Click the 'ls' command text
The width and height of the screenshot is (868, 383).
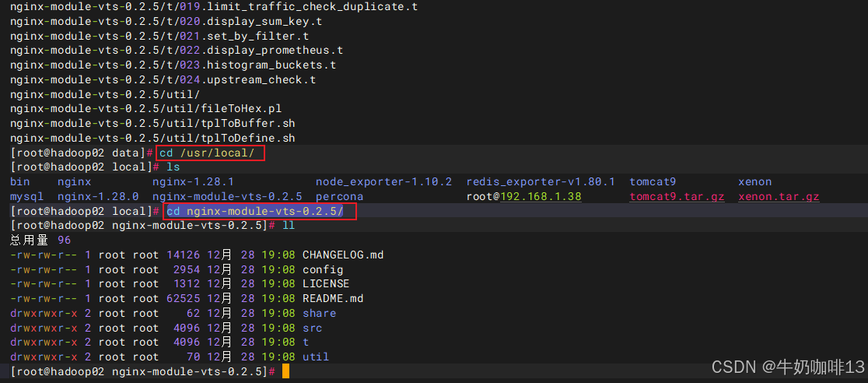click(173, 167)
